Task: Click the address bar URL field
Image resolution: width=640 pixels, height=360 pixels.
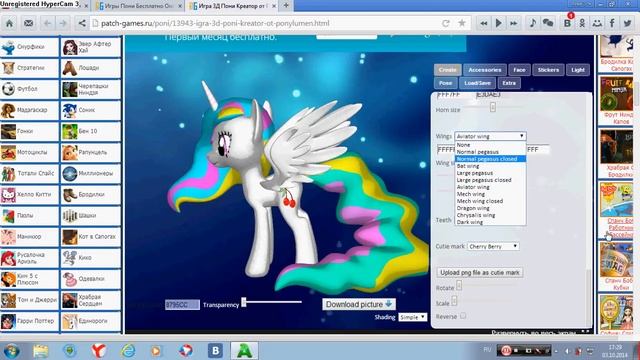Action: [265, 23]
